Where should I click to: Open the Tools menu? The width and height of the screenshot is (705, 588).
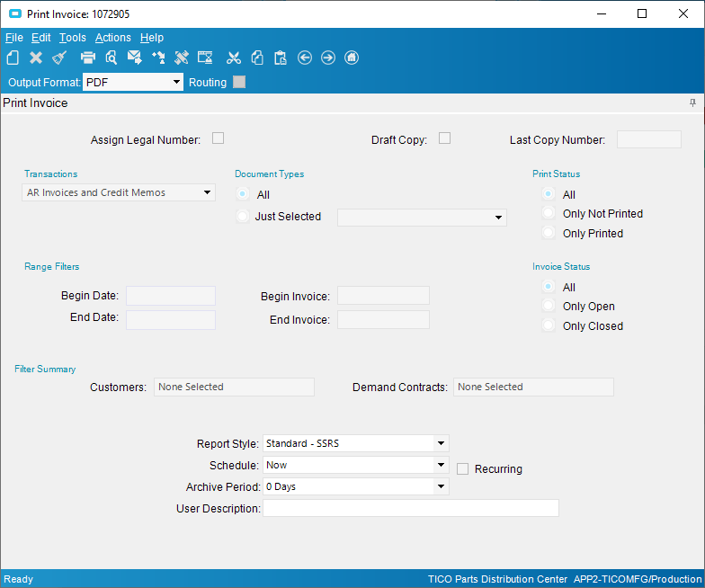point(73,38)
